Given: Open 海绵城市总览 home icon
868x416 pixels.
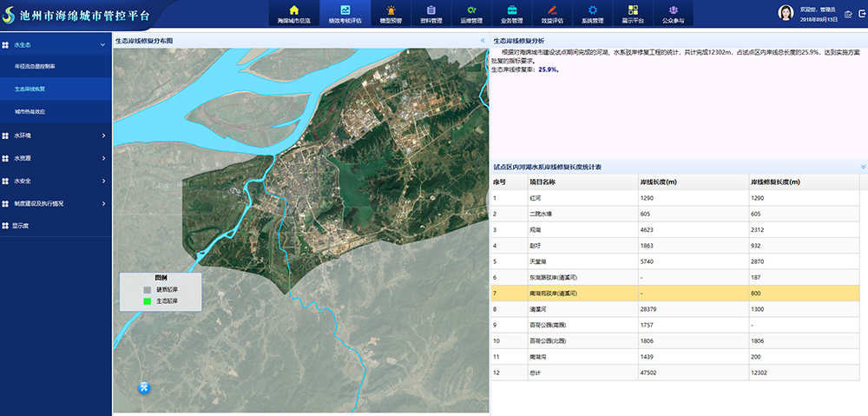Looking at the screenshot, I should 293,10.
